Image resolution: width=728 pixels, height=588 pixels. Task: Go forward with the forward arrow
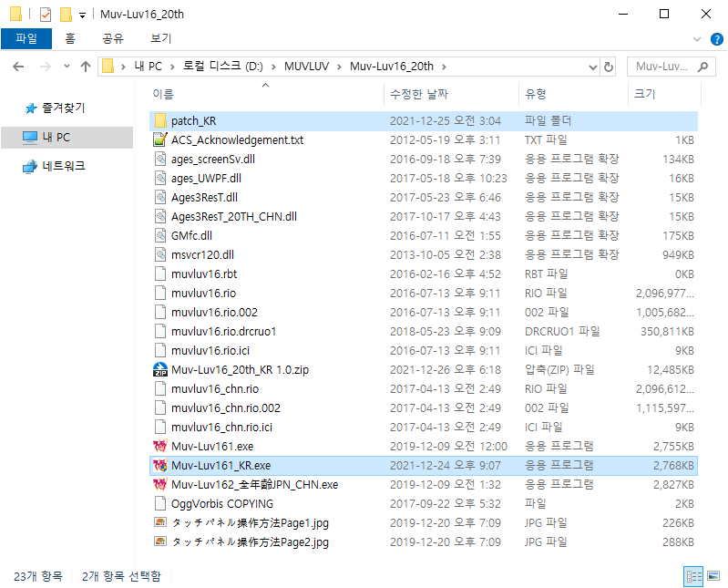[45, 67]
